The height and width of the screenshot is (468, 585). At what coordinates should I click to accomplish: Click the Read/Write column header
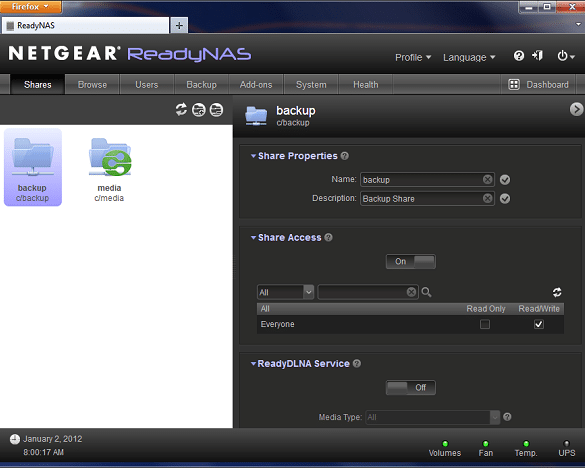[539, 309]
